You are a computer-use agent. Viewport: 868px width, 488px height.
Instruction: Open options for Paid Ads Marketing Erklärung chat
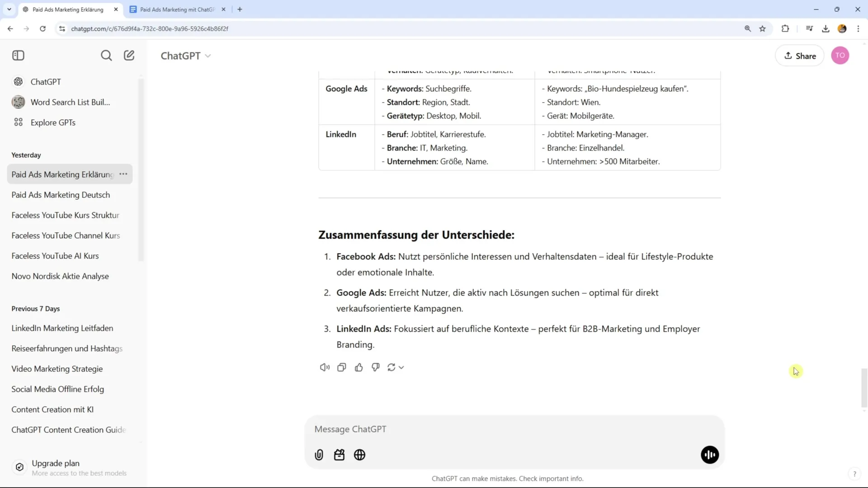point(123,174)
